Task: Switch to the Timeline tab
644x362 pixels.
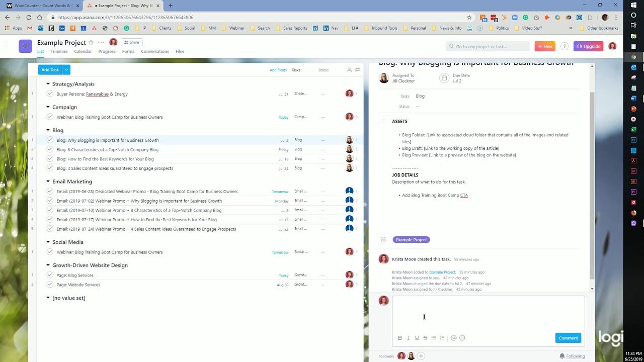Action: pyautogui.click(x=59, y=51)
